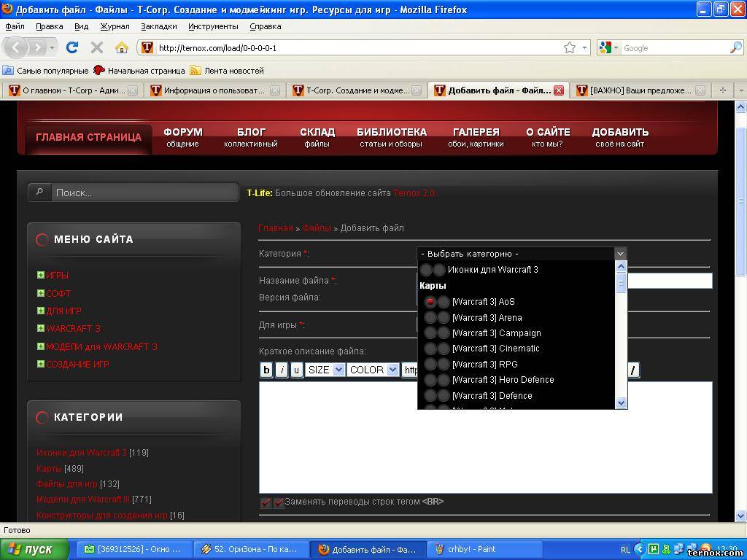Reload the page with the refresh icon

click(x=72, y=47)
